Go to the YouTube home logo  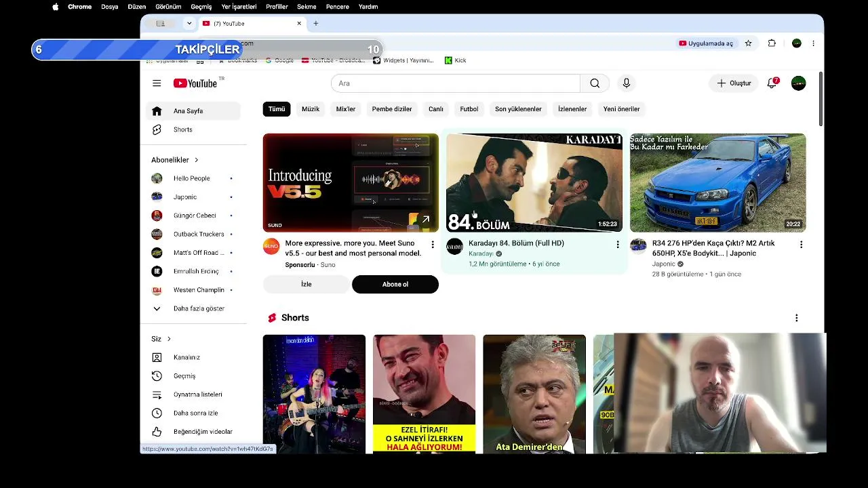pyautogui.click(x=195, y=83)
